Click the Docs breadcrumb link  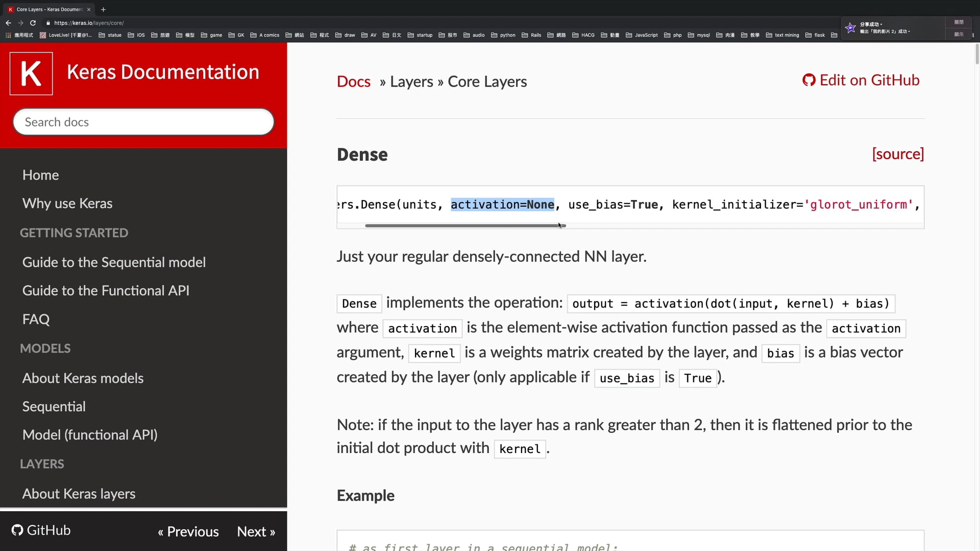tap(353, 82)
